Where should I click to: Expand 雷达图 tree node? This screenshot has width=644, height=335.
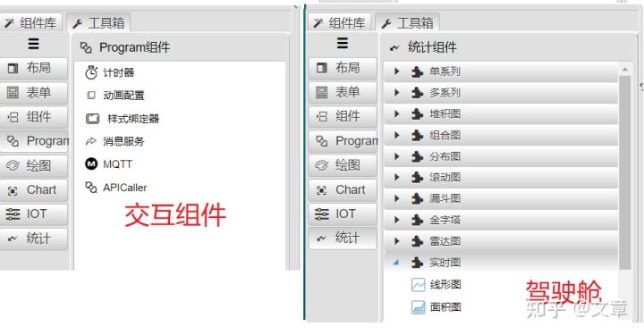coord(397,241)
